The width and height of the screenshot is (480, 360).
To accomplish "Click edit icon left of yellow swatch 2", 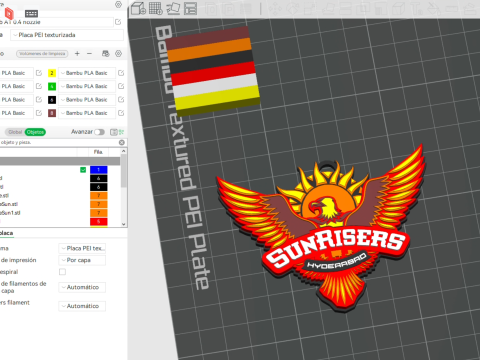I will click(x=39, y=73).
